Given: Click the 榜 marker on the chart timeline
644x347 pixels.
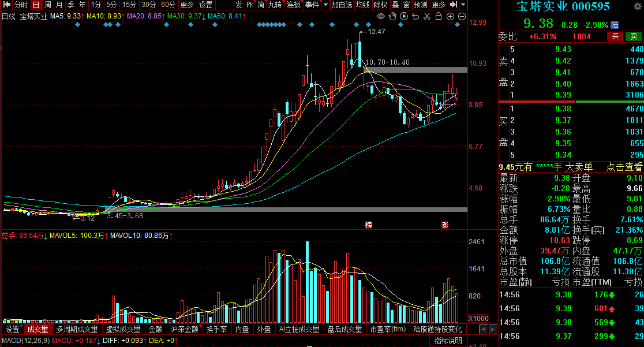Looking at the screenshot, I should [368, 224].
